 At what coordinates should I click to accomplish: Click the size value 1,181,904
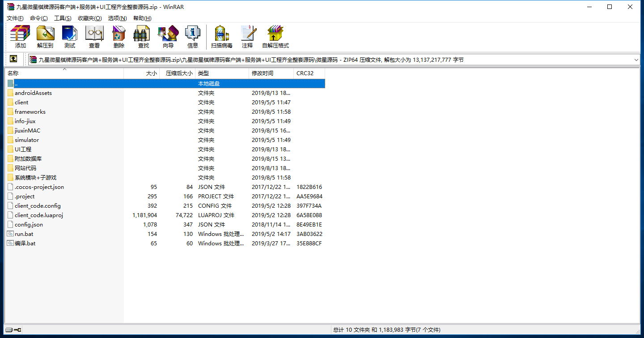tap(145, 215)
